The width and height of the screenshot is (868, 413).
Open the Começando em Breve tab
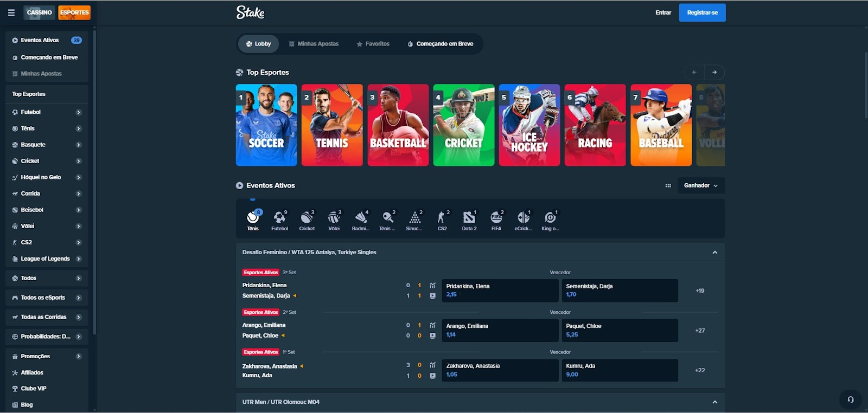click(x=441, y=44)
